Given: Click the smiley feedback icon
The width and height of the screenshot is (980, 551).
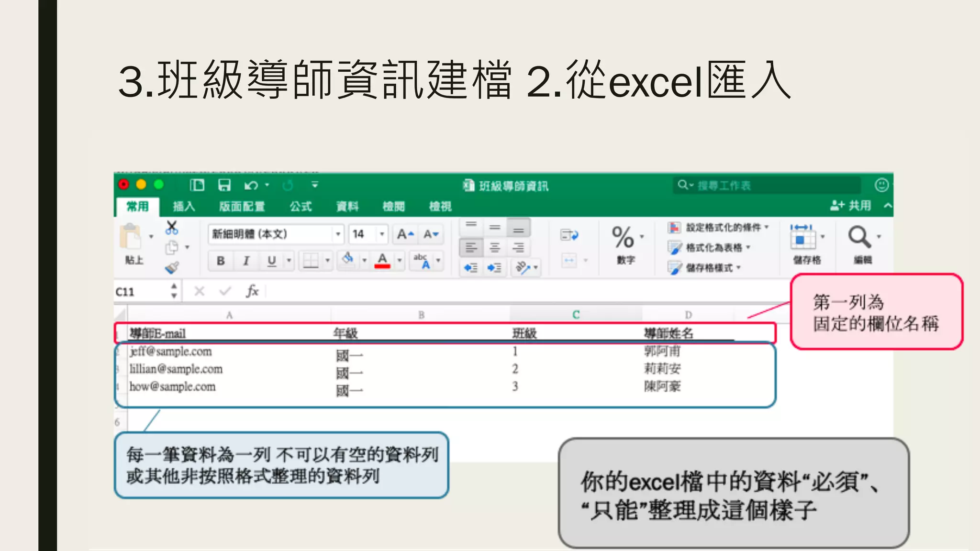Looking at the screenshot, I should [x=882, y=185].
